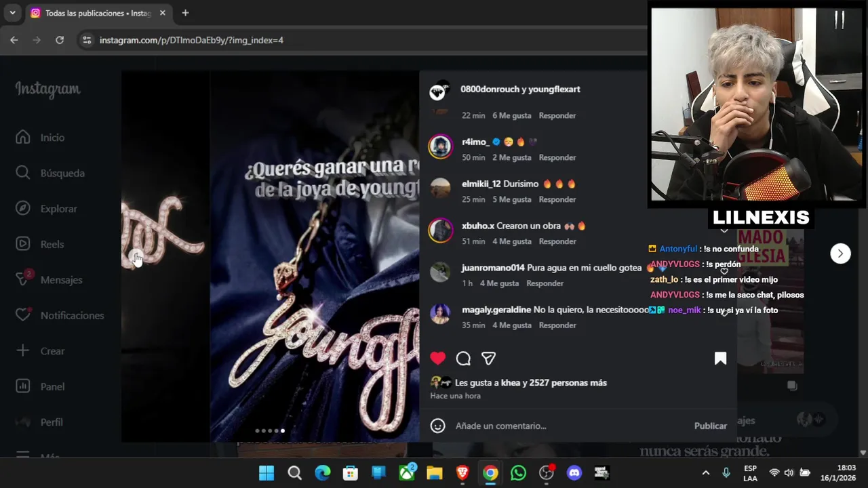Click Responder under magaly.geraldine comment
The image size is (868, 488).
(x=557, y=325)
